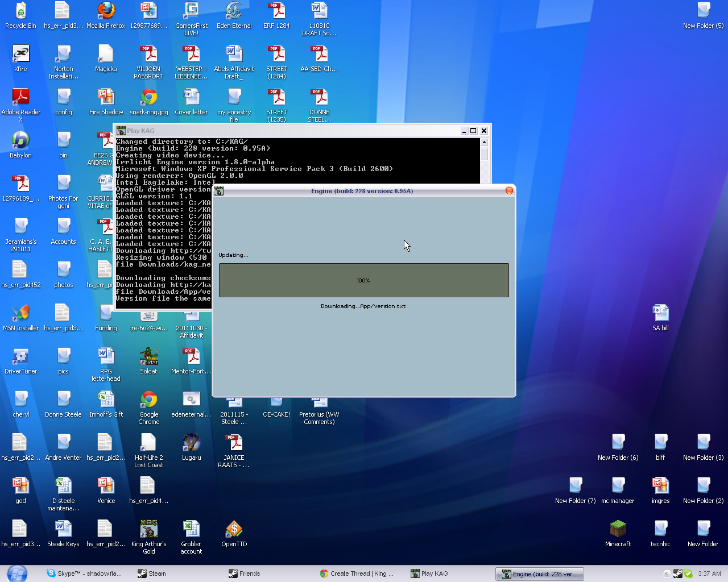Expand hidden system tray icons arrow
The image size is (728, 582).
pos(667,573)
